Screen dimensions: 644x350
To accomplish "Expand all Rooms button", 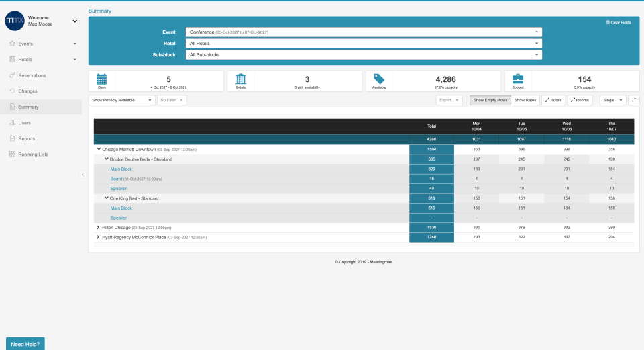I will click(x=580, y=100).
